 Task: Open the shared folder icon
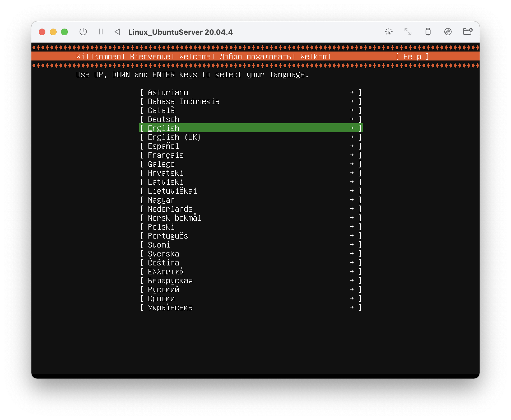[x=468, y=31]
